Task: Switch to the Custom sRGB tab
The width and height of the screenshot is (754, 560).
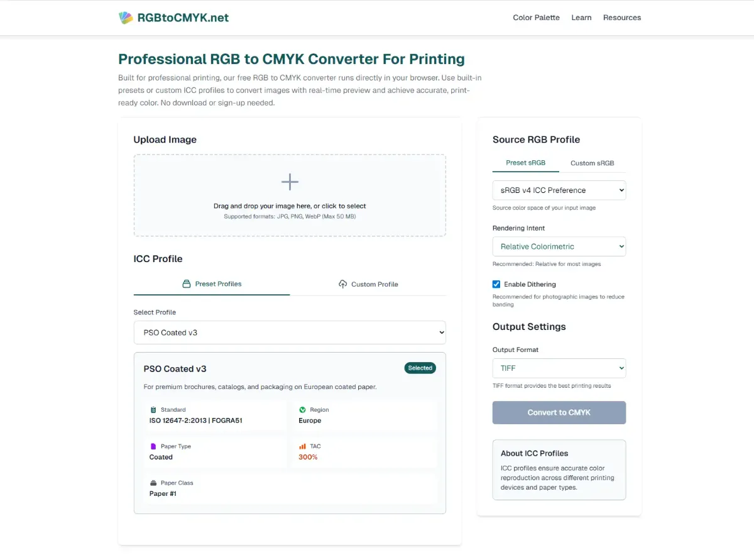Action: [x=591, y=162]
